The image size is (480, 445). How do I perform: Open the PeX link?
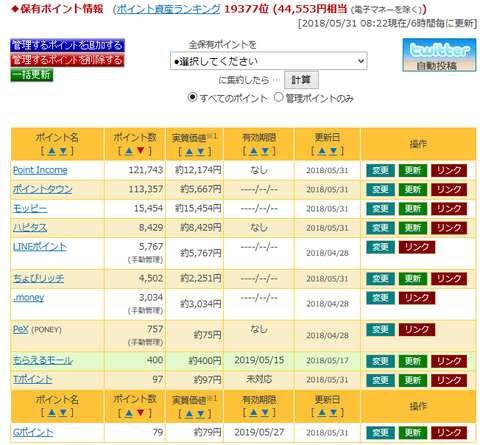tap(20, 329)
